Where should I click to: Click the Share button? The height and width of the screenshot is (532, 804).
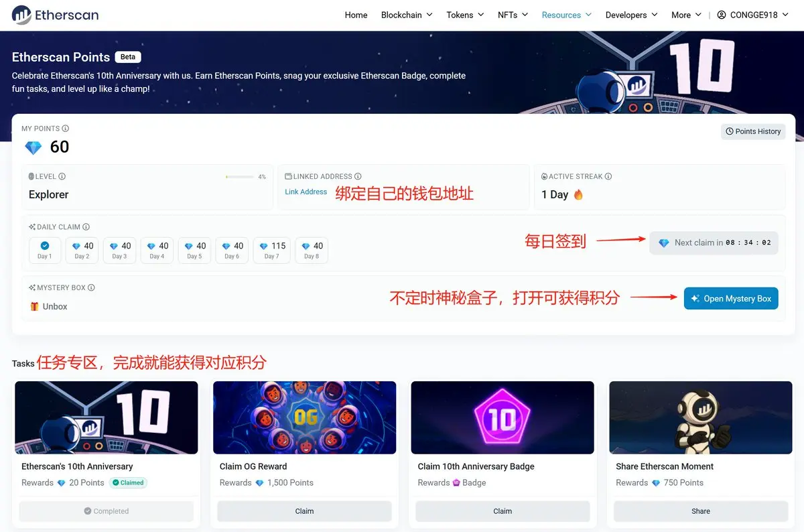pos(701,511)
